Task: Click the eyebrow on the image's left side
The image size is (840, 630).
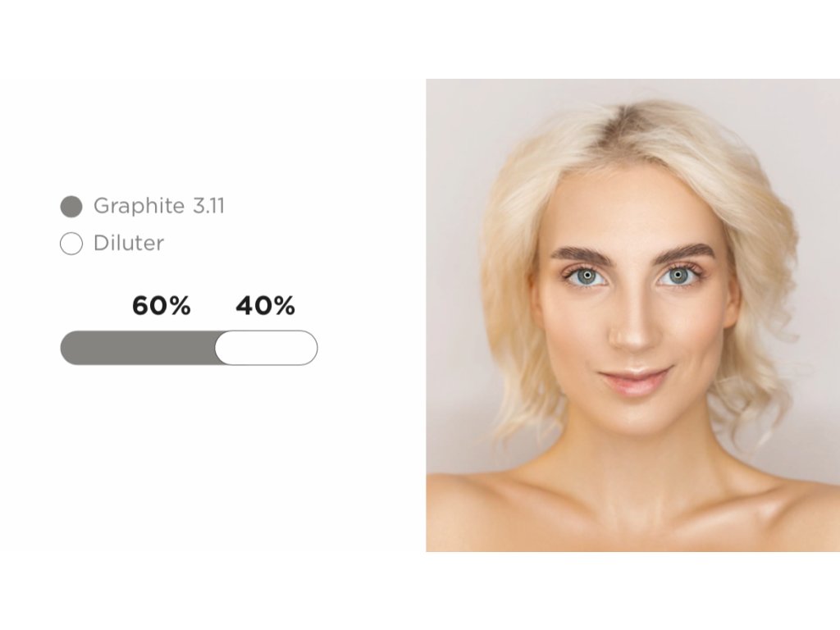Action: tap(582, 255)
